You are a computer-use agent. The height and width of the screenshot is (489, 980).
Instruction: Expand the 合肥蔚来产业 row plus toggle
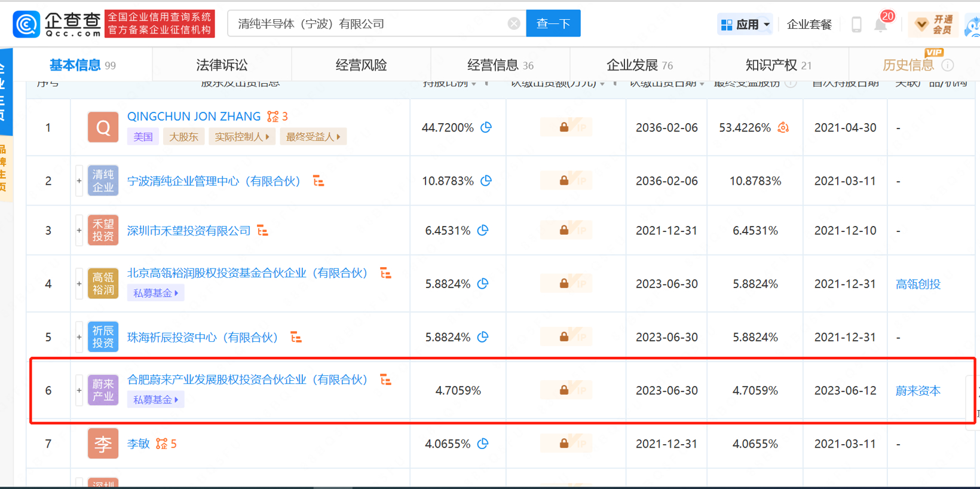point(79,390)
